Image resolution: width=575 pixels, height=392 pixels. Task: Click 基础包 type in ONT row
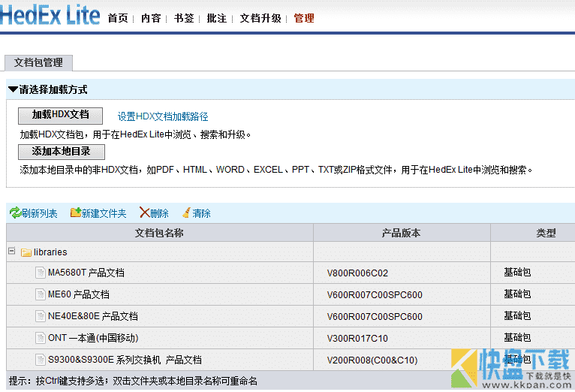click(x=517, y=337)
